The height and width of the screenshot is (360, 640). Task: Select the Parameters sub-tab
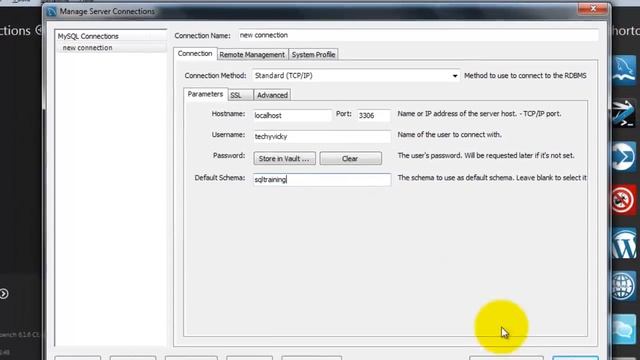click(x=205, y=94)
